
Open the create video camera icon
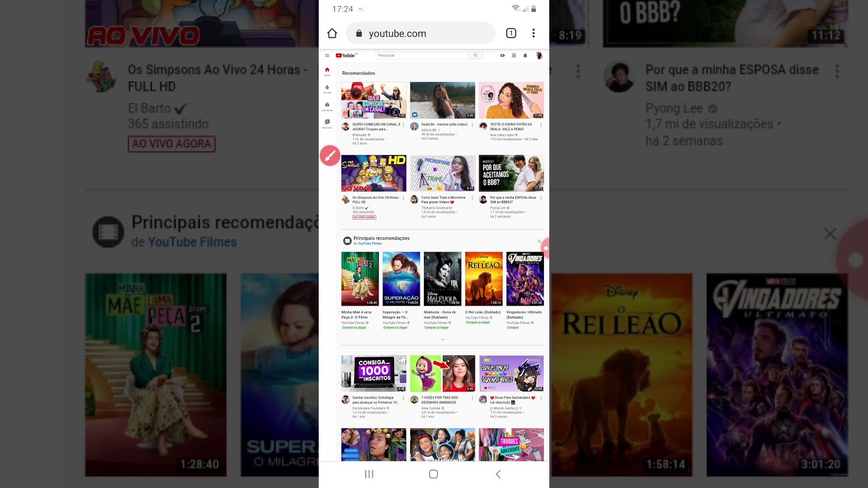(x=502, y=56)
